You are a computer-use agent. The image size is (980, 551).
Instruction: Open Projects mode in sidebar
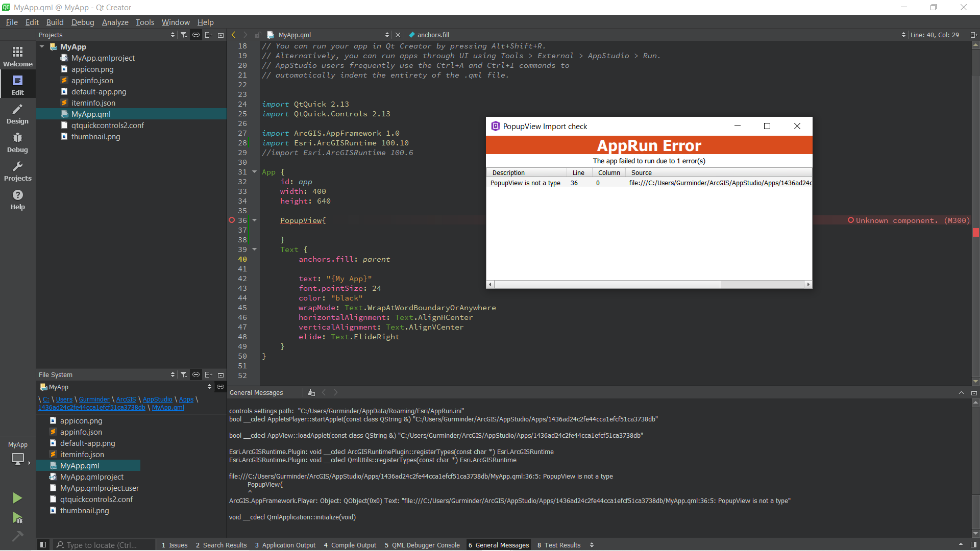click(18, 170)
